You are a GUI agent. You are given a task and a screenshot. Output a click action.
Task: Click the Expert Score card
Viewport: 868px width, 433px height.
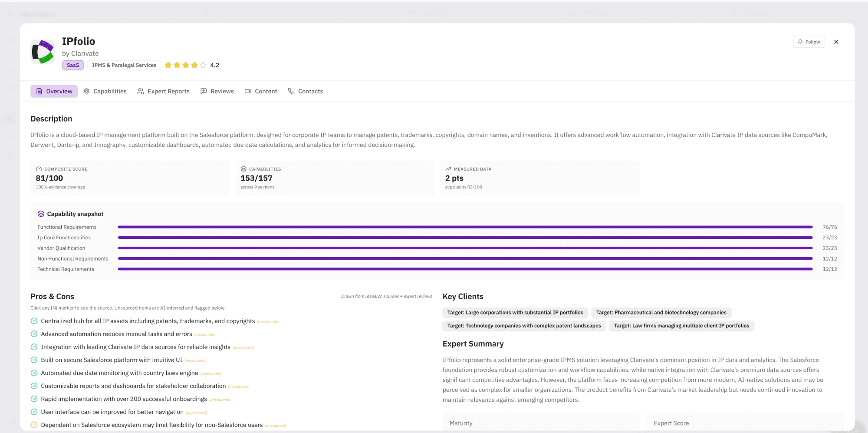click(745, 422)
